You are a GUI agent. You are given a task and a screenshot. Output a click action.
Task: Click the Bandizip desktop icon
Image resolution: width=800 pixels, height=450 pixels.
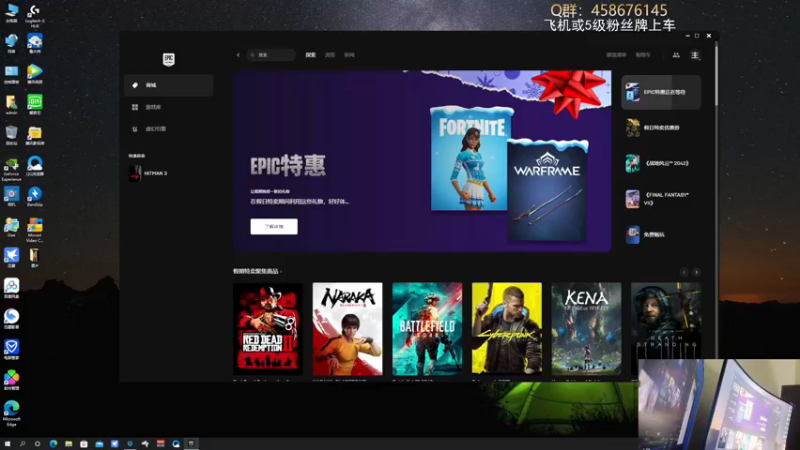tap(35, 196)
